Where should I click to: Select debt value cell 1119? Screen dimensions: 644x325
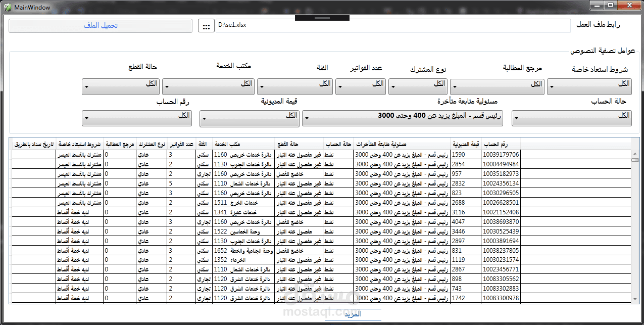(x=466, y=260)
